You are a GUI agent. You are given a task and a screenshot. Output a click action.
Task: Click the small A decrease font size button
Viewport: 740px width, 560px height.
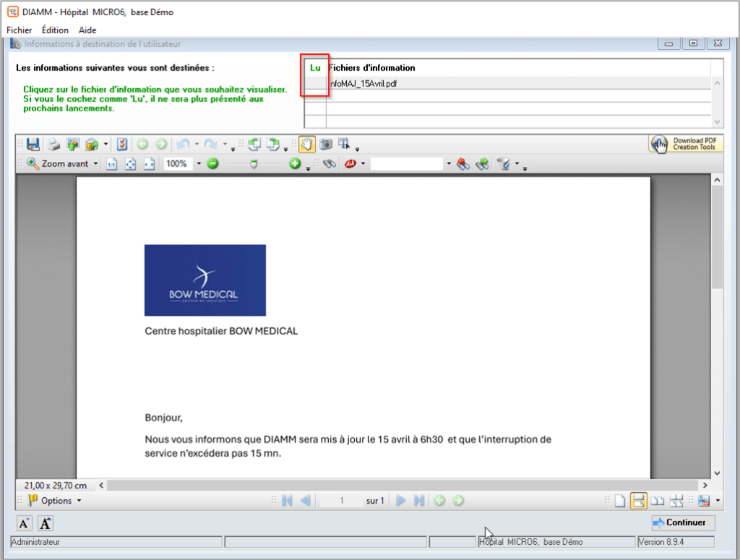(x=25, y=523)
